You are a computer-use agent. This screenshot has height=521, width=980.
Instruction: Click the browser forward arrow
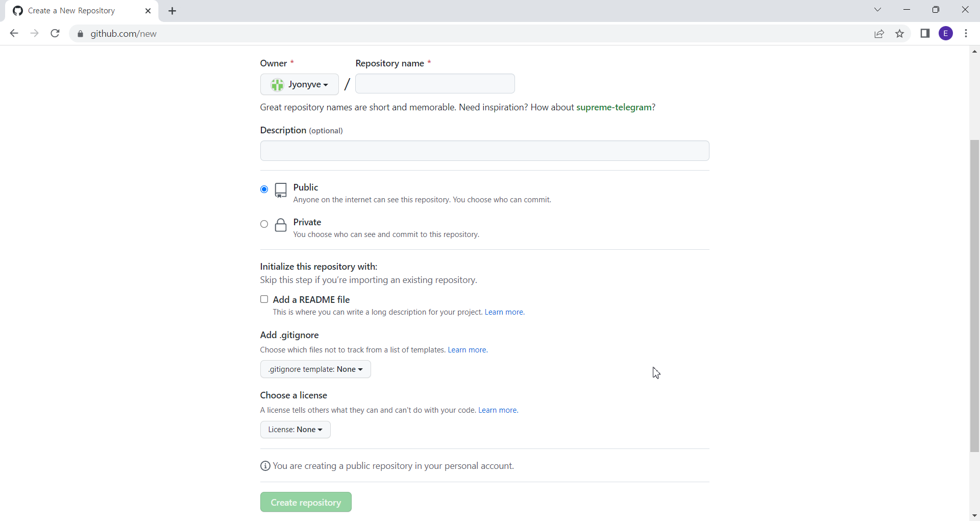[x=35, y=34]
